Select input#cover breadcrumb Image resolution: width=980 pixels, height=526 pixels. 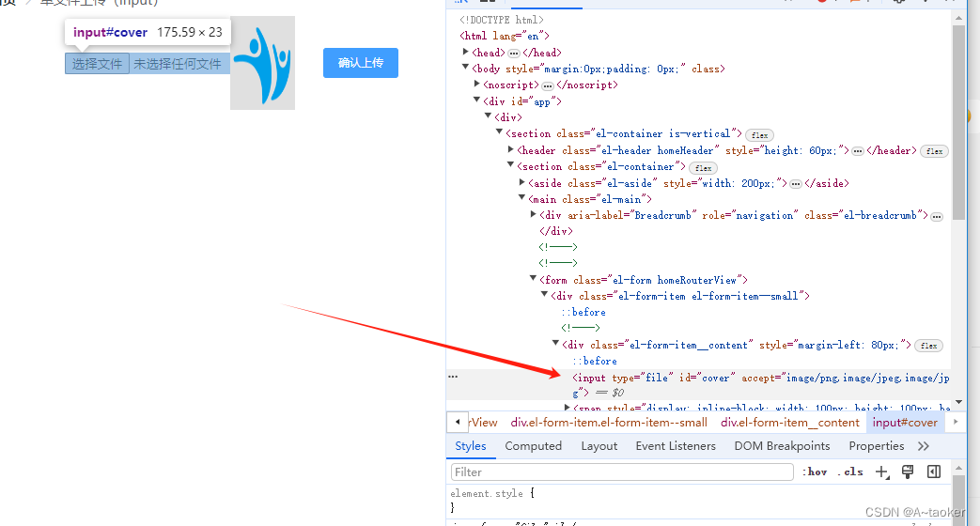pyautogui.click(x=905, y=423)
